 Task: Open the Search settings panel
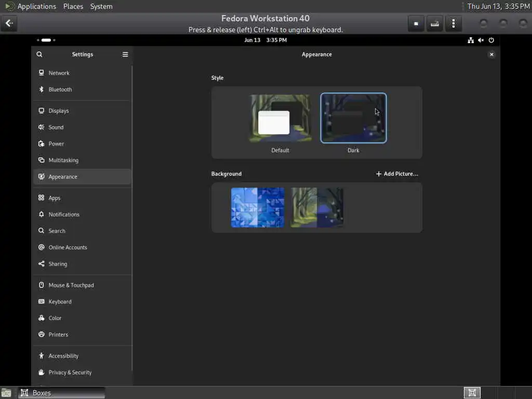82,231
